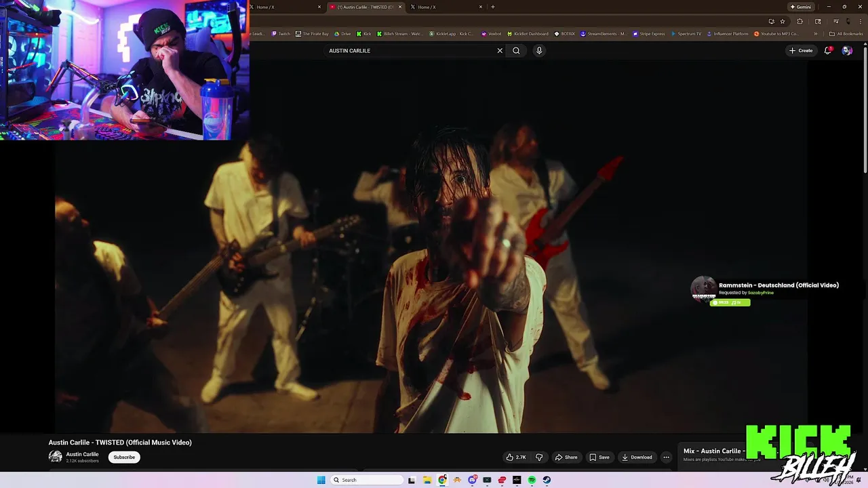The width and height of the screenshot is (868, 488).
Task: Open the YouTube account avatar menu
Action: (x=846, y=50)
